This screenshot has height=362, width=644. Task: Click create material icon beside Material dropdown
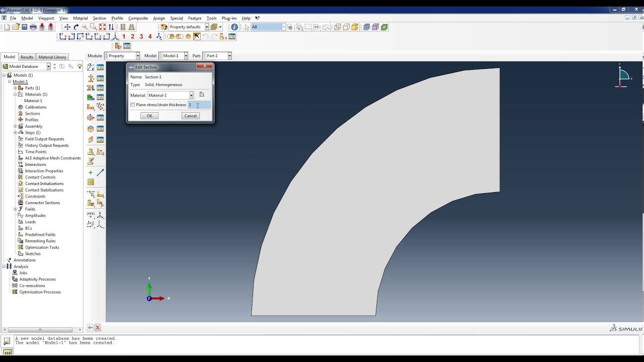coord(202,95)
